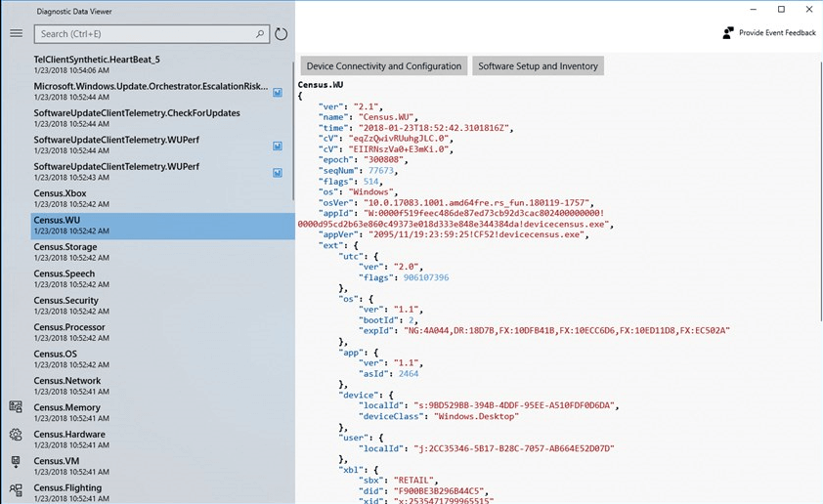Viewport: 823px width, 504px height.
Task: Select the Census.Security event
Action: 162,306
